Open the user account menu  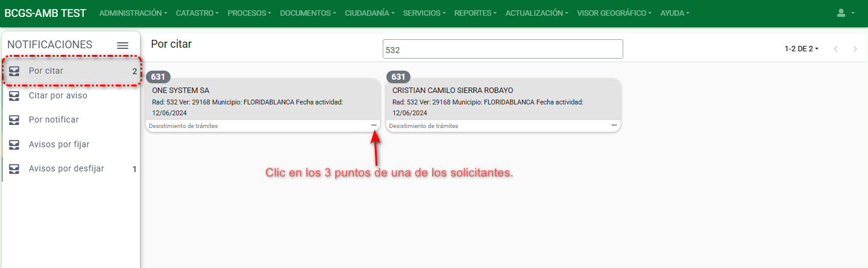pyautogui.click(x=845, y=13)
